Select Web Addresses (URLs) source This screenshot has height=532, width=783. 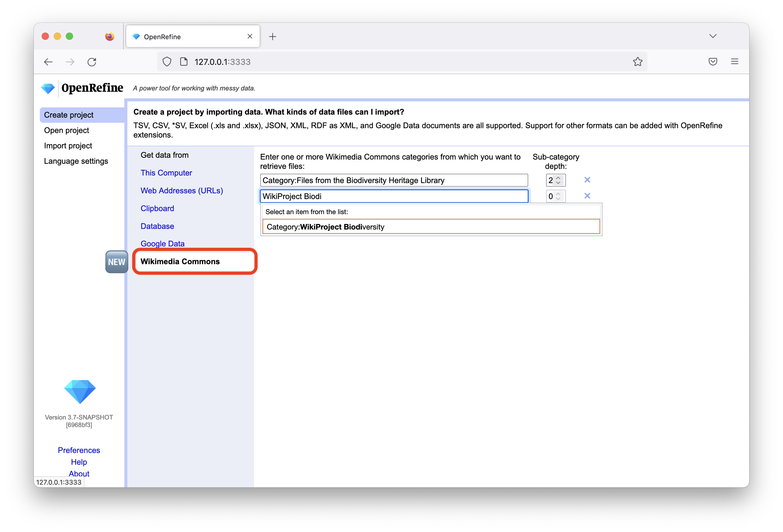pos(182,191)
